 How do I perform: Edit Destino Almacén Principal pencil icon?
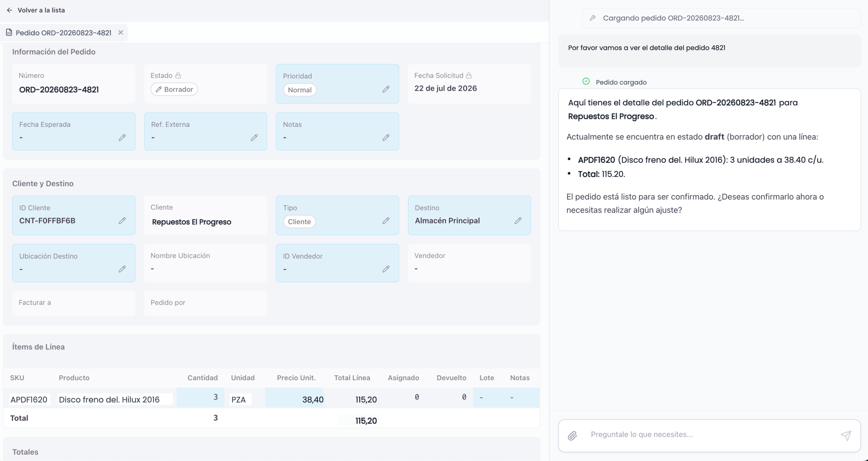[518, 220]
